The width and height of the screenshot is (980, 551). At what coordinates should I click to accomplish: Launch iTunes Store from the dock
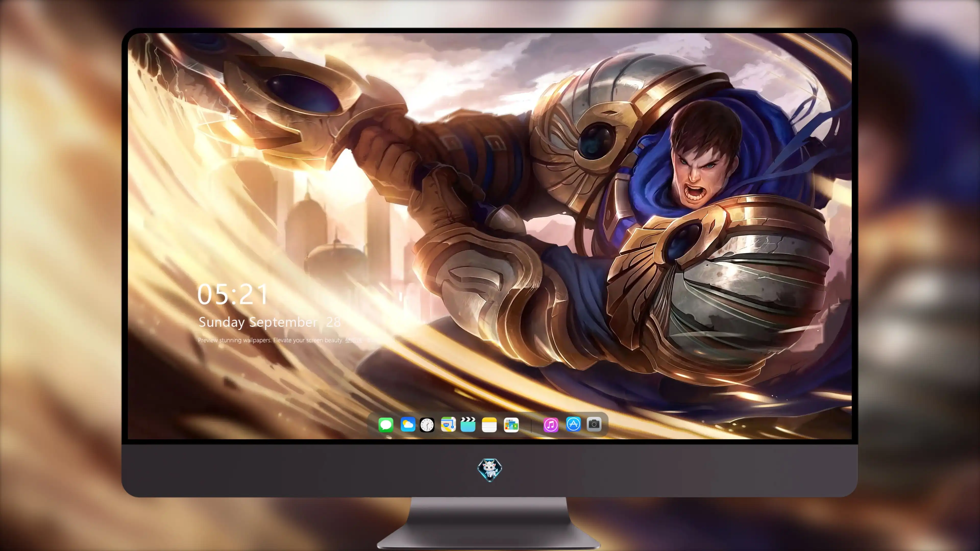(x=551, y=425)
